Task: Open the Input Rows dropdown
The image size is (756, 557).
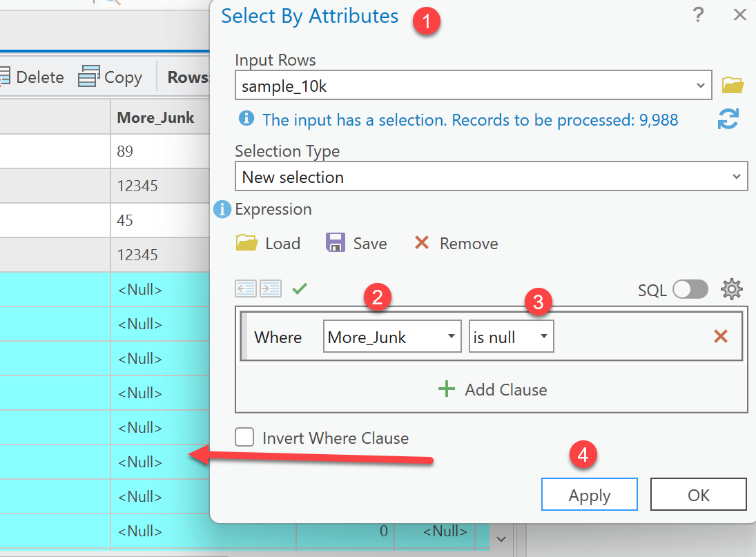Action: click(x=701, y=86)
